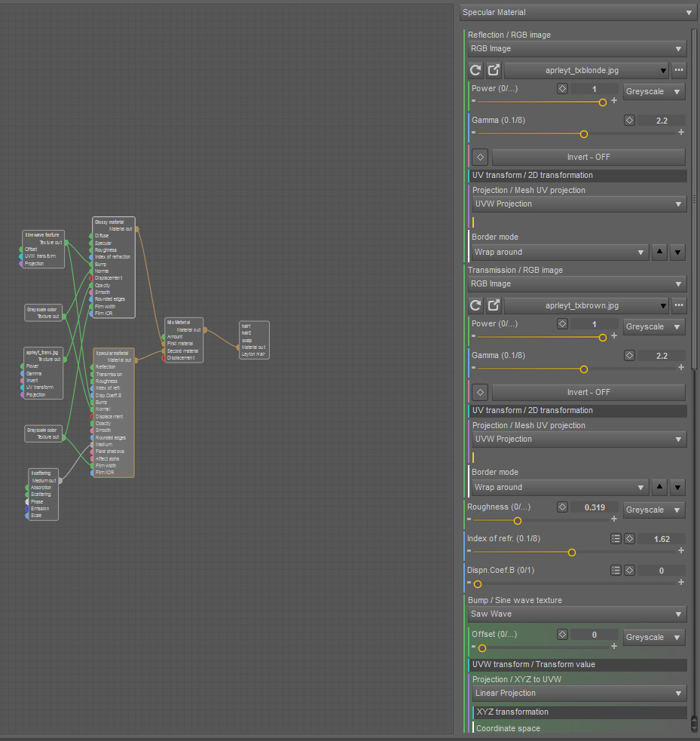700x741 pixels.
Task: Click Roughness diamond node icon
Action: click(562, 507)
